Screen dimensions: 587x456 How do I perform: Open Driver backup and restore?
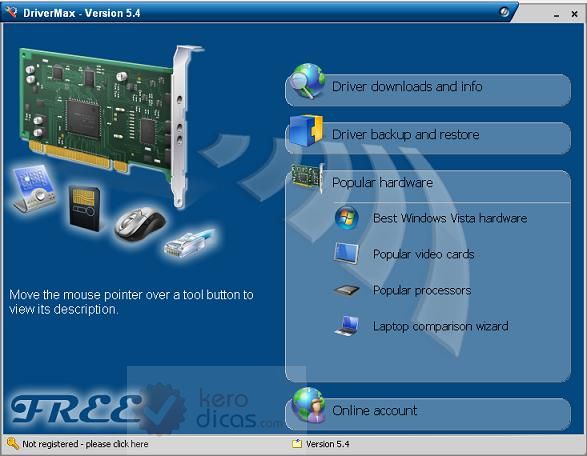point(428,138)
